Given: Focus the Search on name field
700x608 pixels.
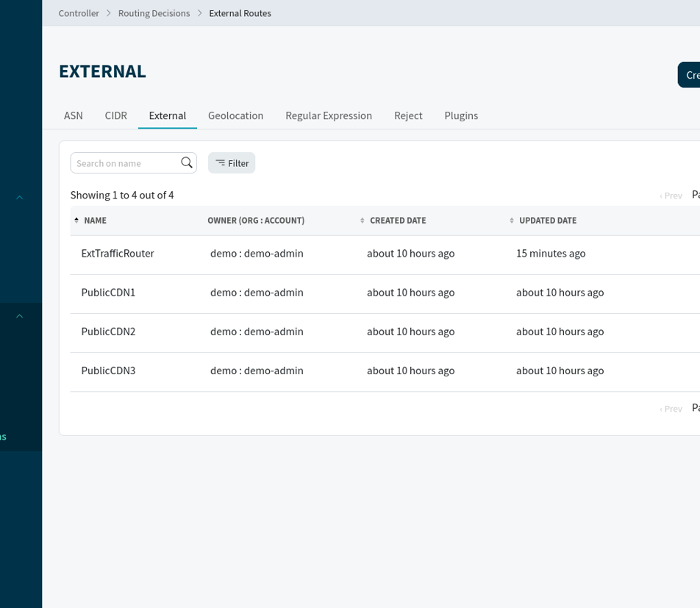Looking at the screenshot, I should tap(126, 163).
